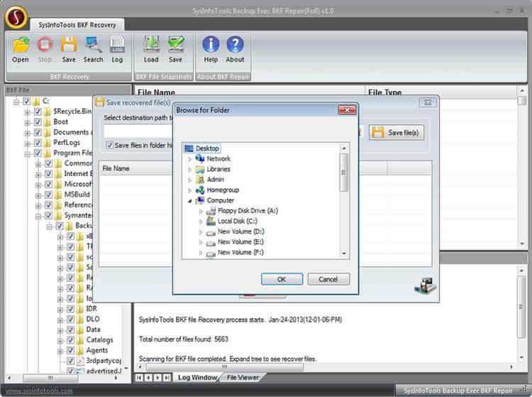Collapse the C: root node in BKF tree

[16, 102]
